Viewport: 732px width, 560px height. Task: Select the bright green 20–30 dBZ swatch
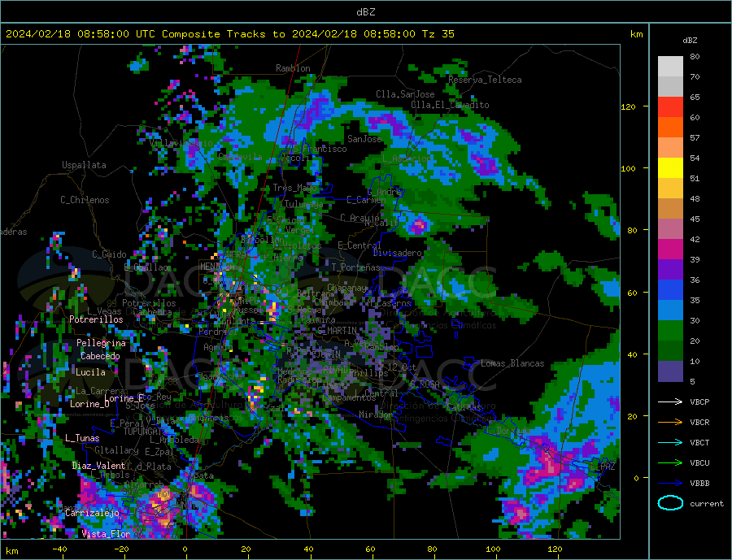tap(670, 331)
